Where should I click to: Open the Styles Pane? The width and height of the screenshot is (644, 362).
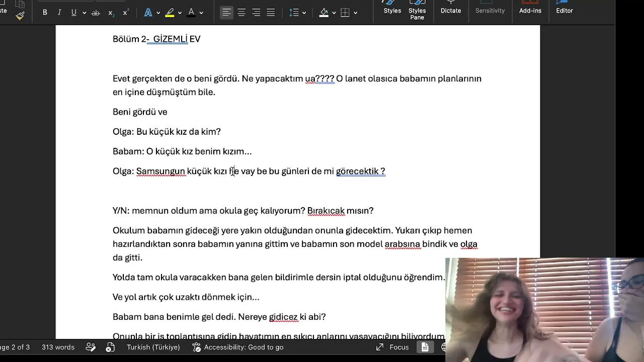pyautogui.click(x=417, y=10)
